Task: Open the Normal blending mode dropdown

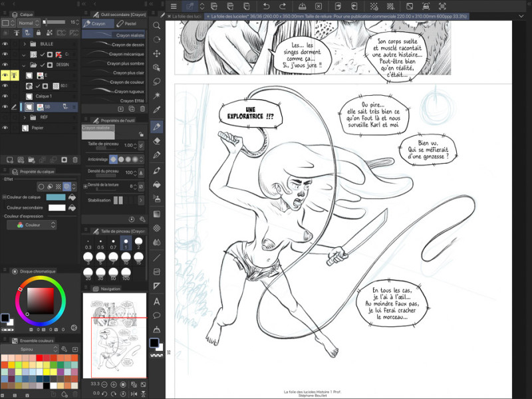Action: pyautogui.click(x=28, y=23)
